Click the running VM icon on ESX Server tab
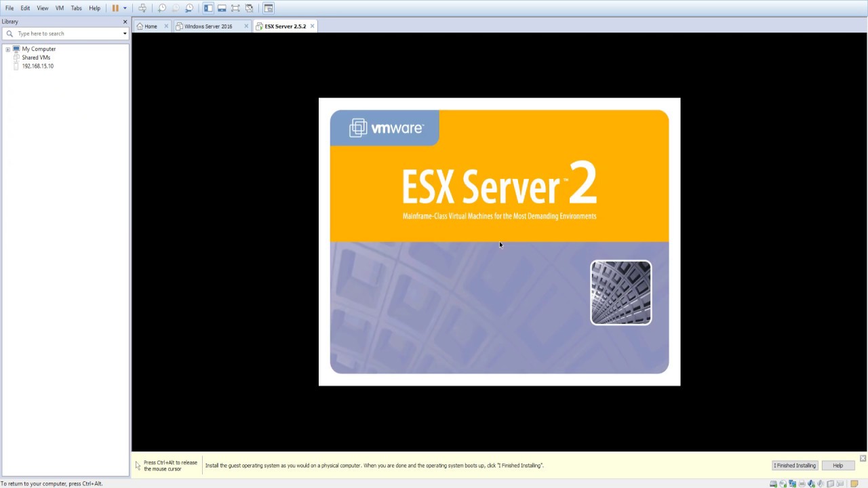 (x=260, y=26)
